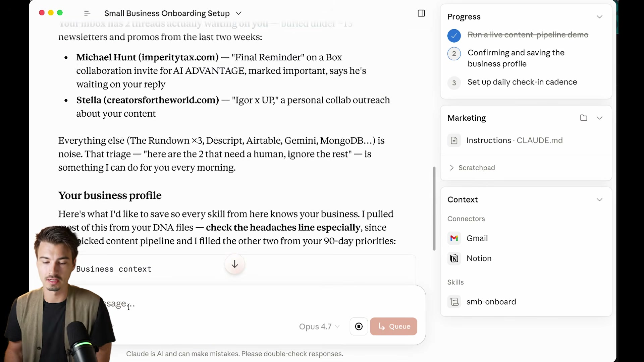Select step 3 number circle

point(454,83)
